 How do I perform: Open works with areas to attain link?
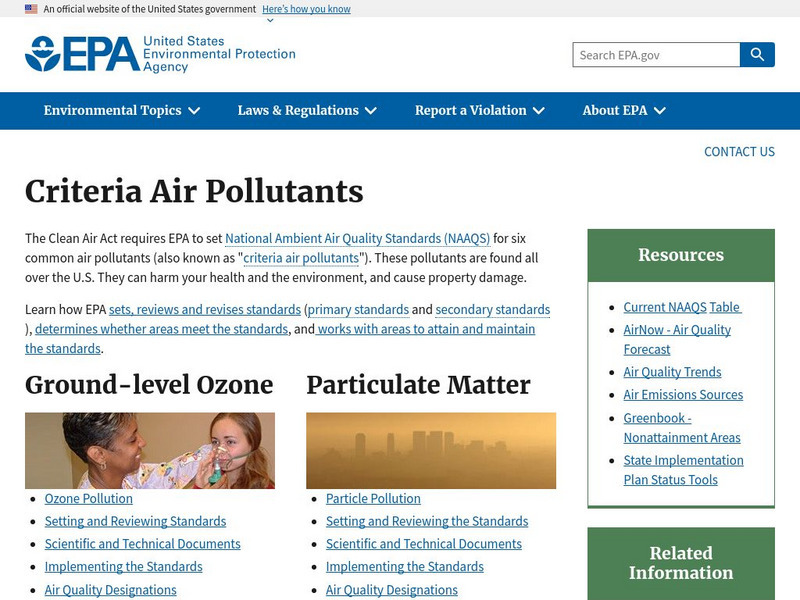(x=426, y=329)
